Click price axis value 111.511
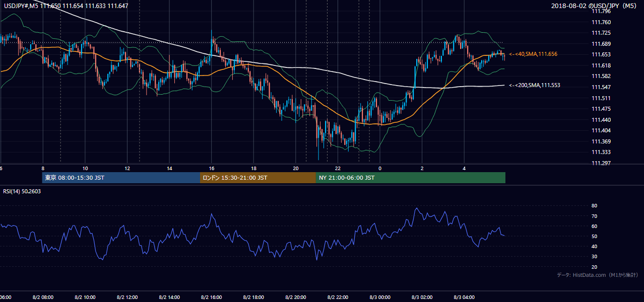The height and width of the screenshot is (302, 644). point(601,98)
